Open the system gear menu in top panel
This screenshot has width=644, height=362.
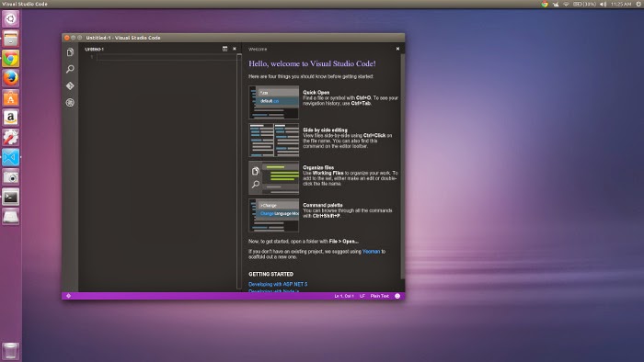tap(638, 4)
